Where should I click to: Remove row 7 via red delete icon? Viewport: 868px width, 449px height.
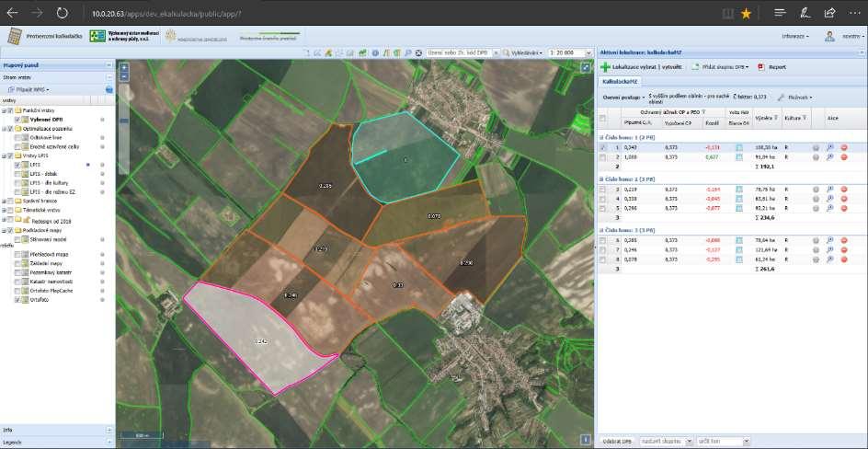pyautogui.click(x=844, y=249)
